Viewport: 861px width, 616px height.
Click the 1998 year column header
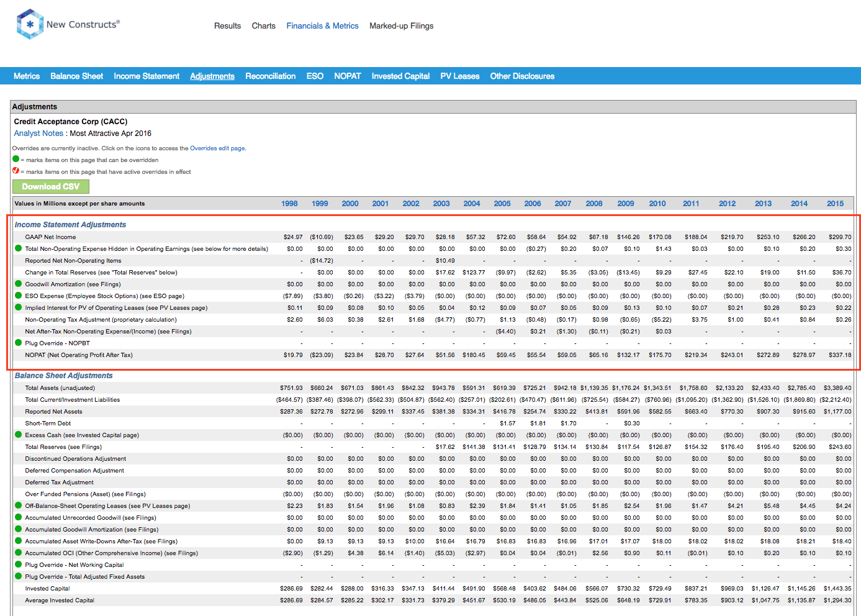pyautogui.click(x=289, y=204)
